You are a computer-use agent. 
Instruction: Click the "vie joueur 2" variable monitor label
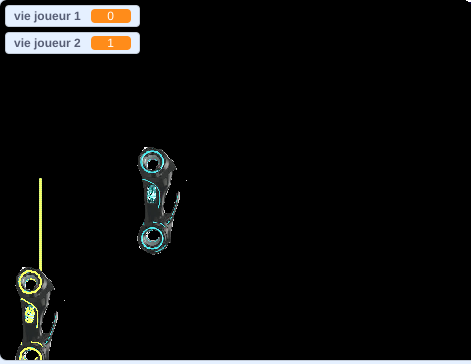point(47,43)
